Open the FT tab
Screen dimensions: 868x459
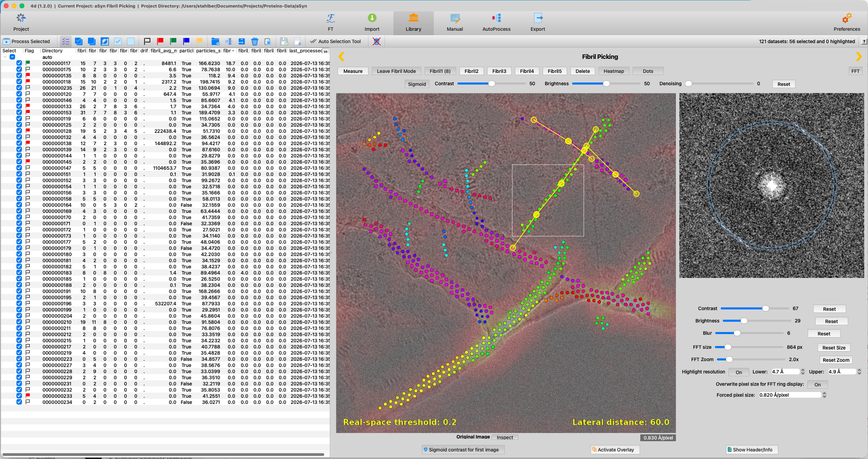point(330,23)
